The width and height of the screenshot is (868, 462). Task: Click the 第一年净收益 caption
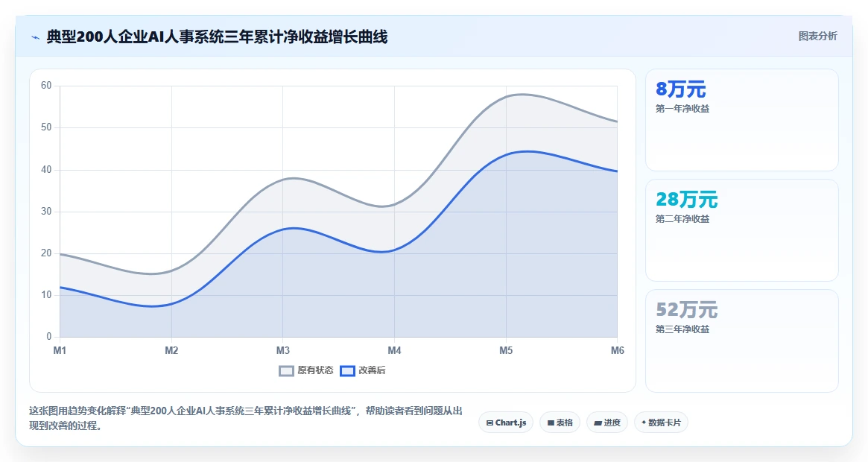(x=682, y=109)
